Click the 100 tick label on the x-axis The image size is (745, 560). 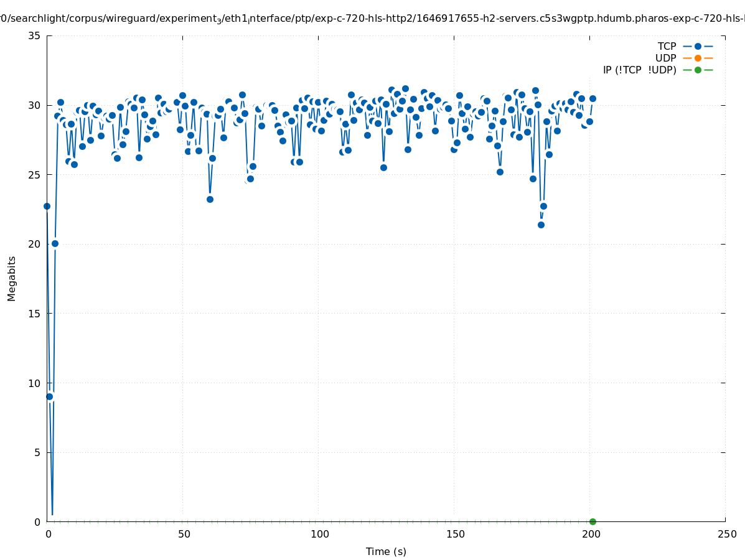[319, 534]
